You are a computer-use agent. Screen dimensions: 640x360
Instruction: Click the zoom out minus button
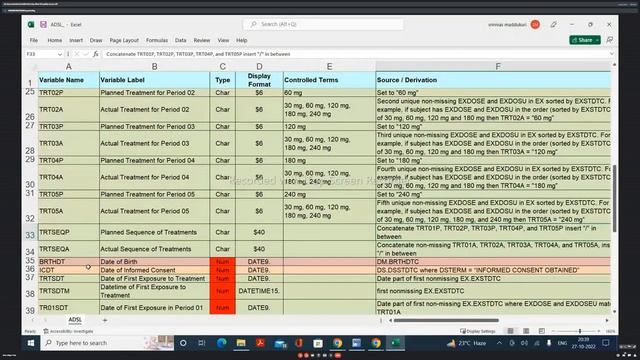(553, 331)
